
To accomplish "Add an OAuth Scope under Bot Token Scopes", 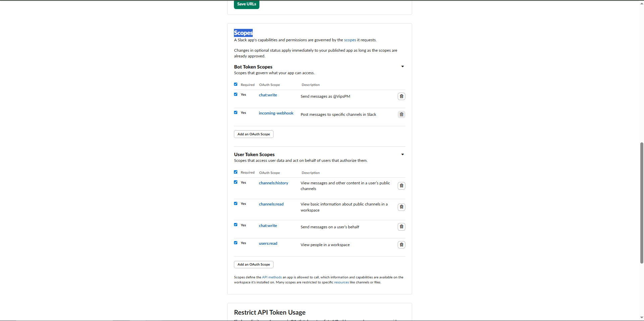I will pos(253,134).
